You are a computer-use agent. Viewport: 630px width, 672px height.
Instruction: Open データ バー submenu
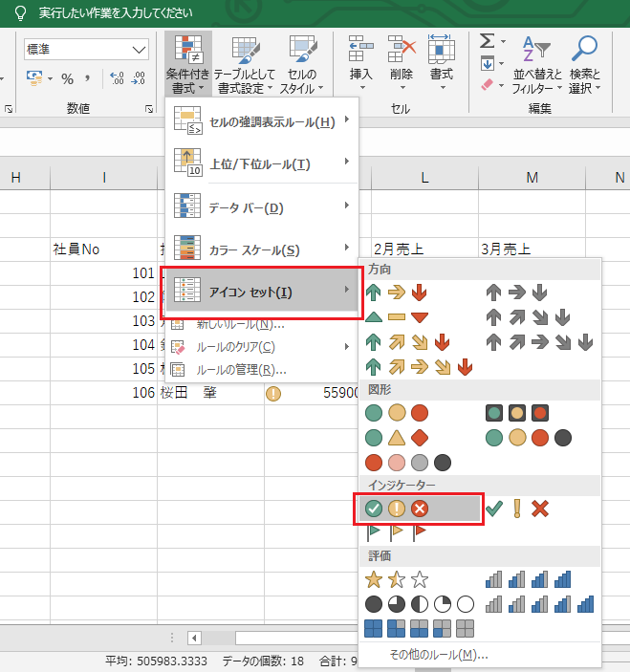[x=262, y=207]
